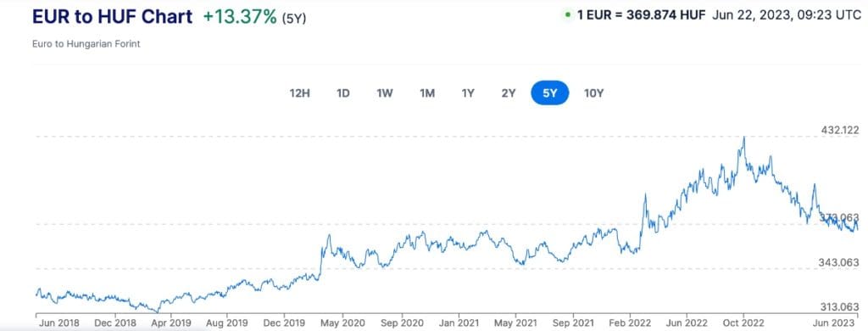Screen dimensions: 868x331
Task: Click the green live-rate dot indicator
Action: tap(567, 15)
